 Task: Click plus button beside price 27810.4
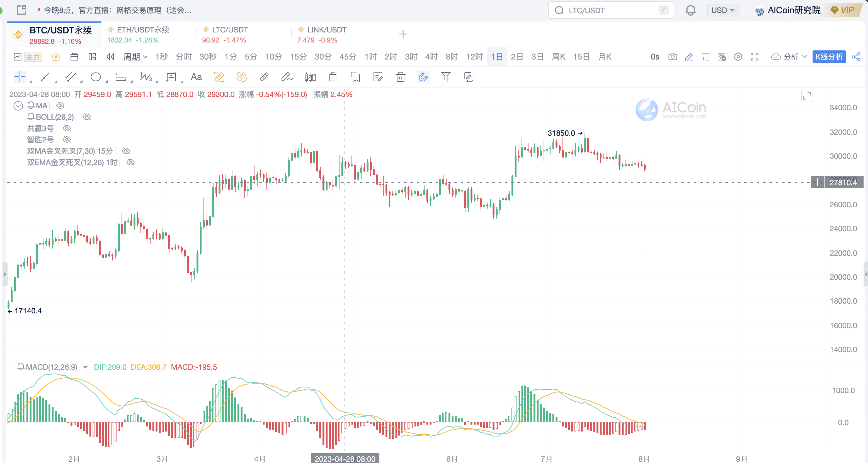pyautogui.click(x=818, y=182)
